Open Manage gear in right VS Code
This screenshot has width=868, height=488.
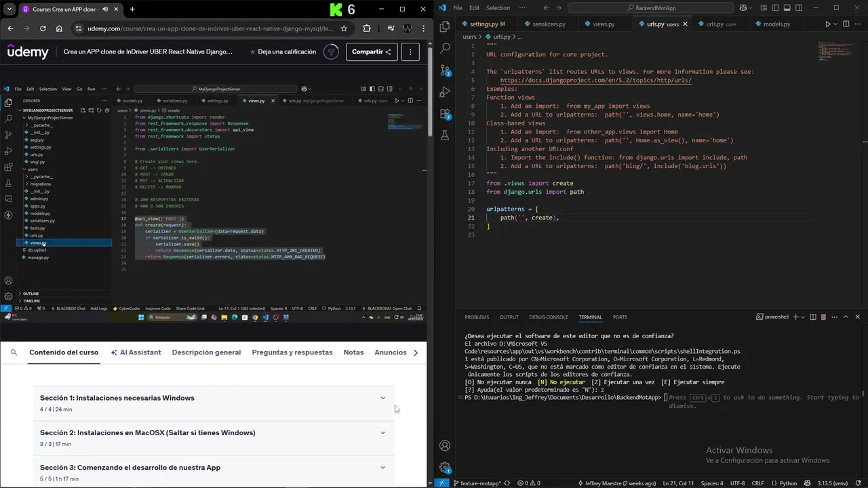(x=445, y=467)
